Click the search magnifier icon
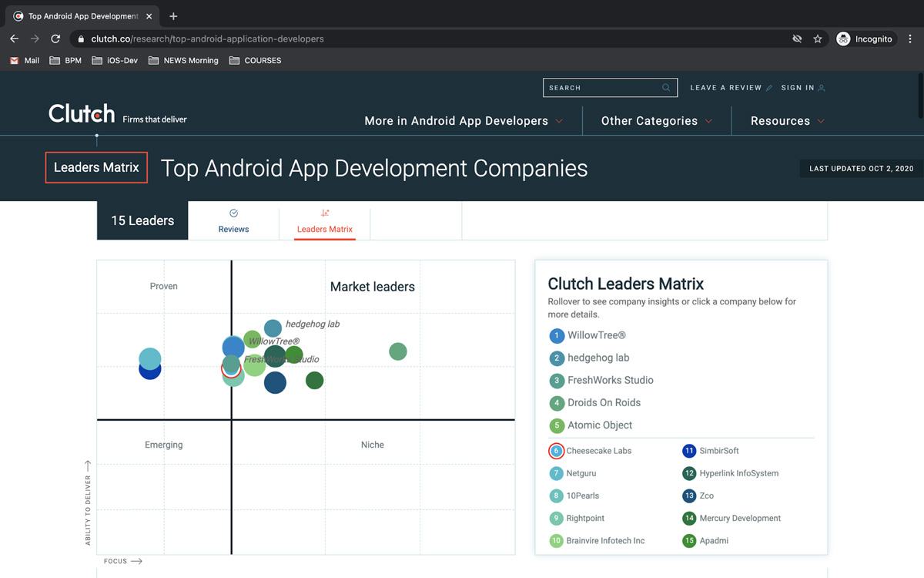This screenshot has height=578, width=924. click(x=666, y=88)
